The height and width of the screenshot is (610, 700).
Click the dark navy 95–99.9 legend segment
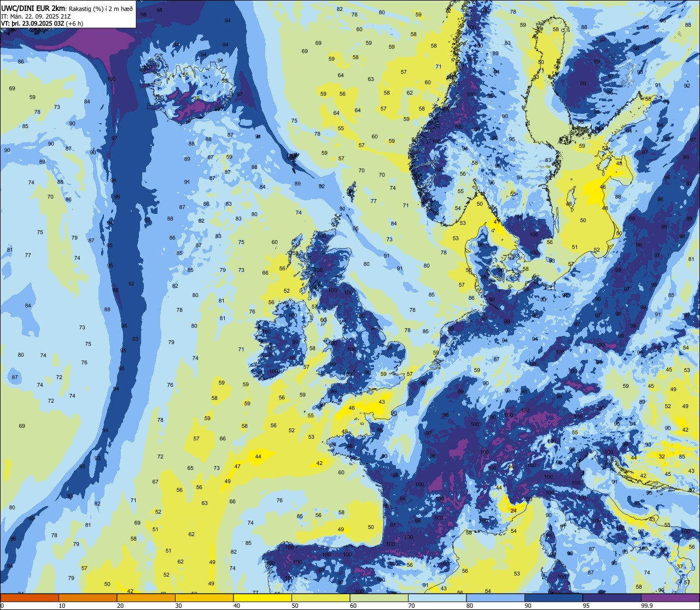pos(612,598)
